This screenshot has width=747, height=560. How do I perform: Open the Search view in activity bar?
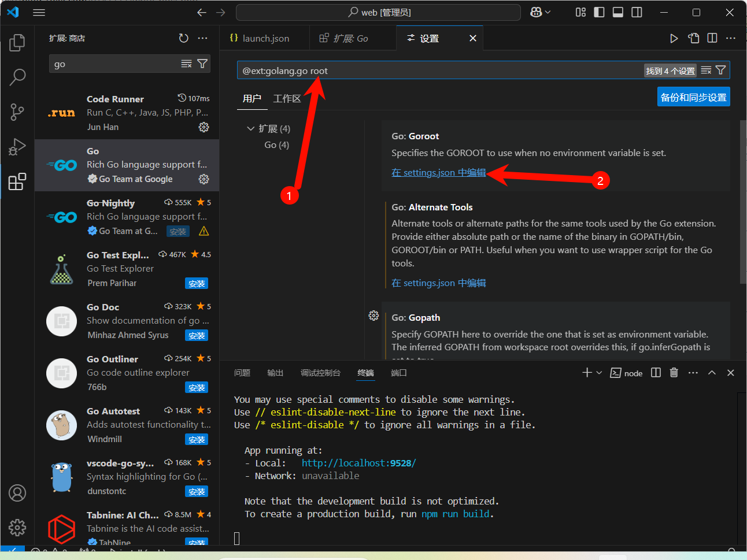pyautogui.click(x=17, y=77)
